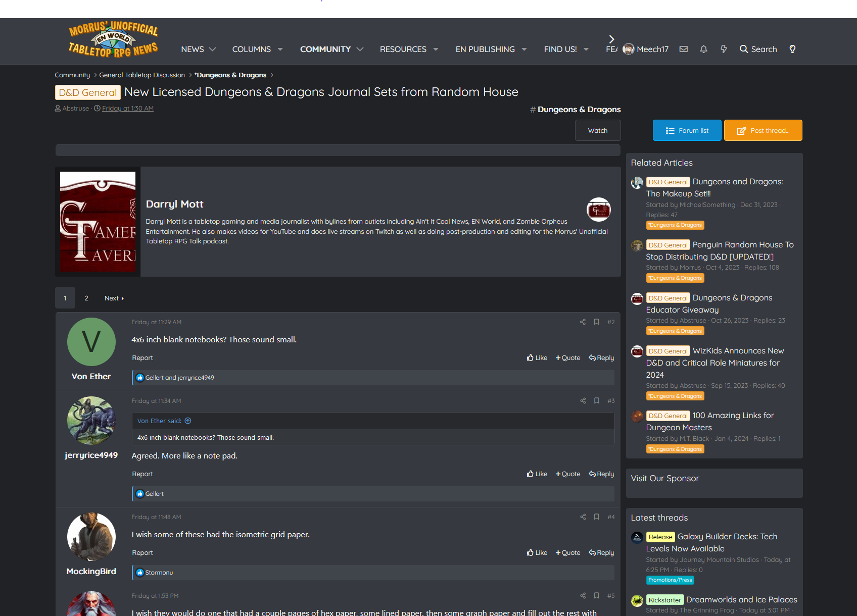Viewport: 857px width, 616px height.
Task: Share post #4 via share icon
Action: point(583,517)
